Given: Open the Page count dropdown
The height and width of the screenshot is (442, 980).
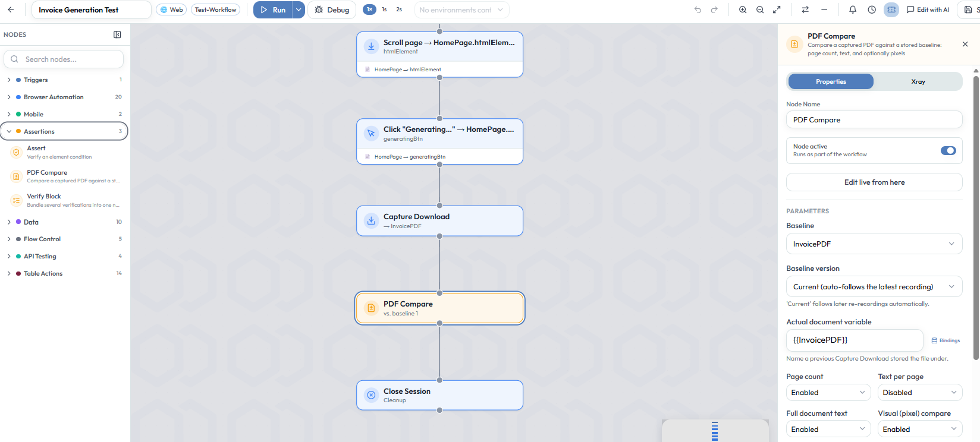Looking at the screenshot, I should click(828, 393).
